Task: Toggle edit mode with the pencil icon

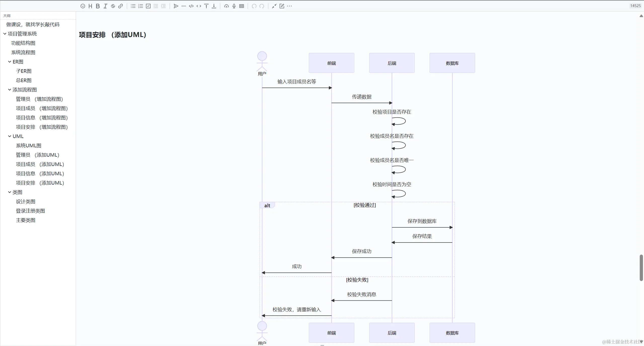Action: point(282,6)
